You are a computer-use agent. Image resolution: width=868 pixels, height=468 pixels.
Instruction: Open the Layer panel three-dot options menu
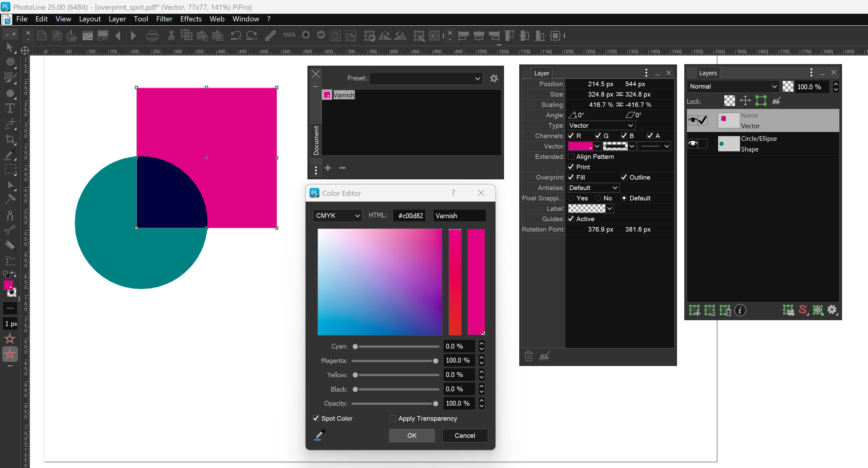point(646,73)
